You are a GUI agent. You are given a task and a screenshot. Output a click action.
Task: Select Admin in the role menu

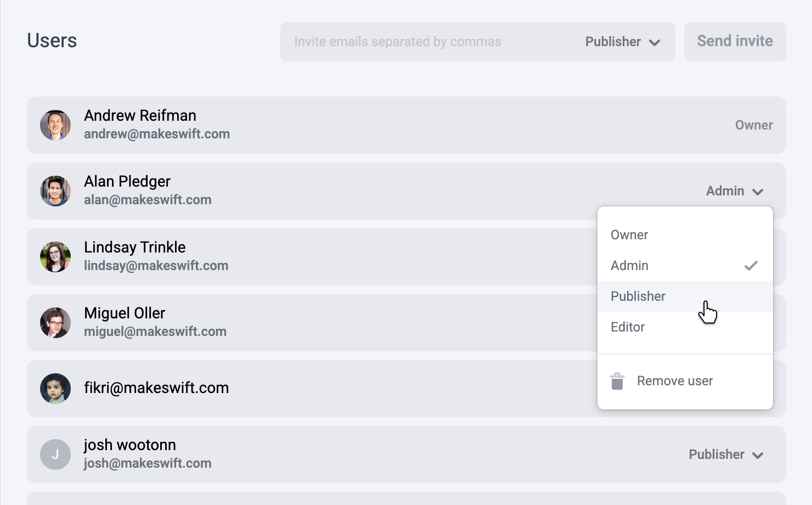629,265
